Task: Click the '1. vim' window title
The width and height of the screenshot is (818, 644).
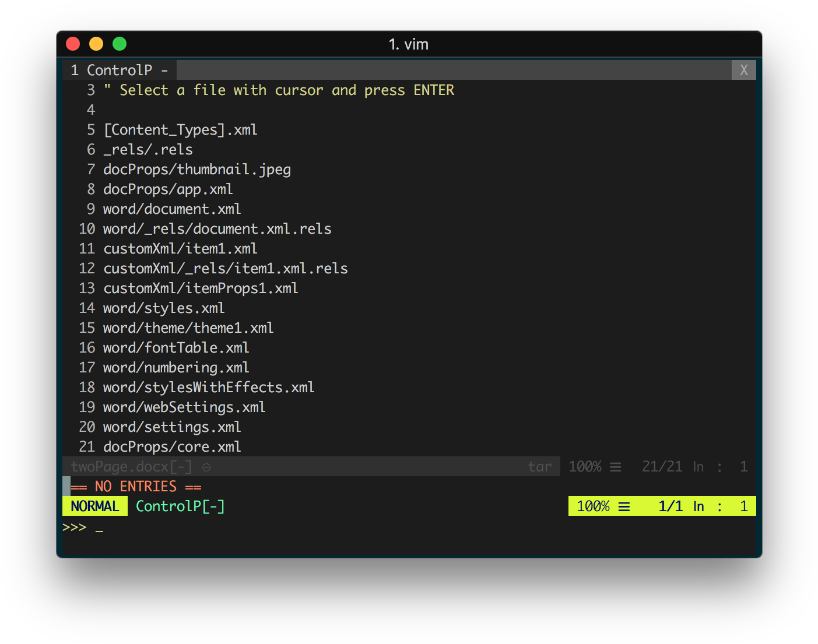Action: pos(409,44)
